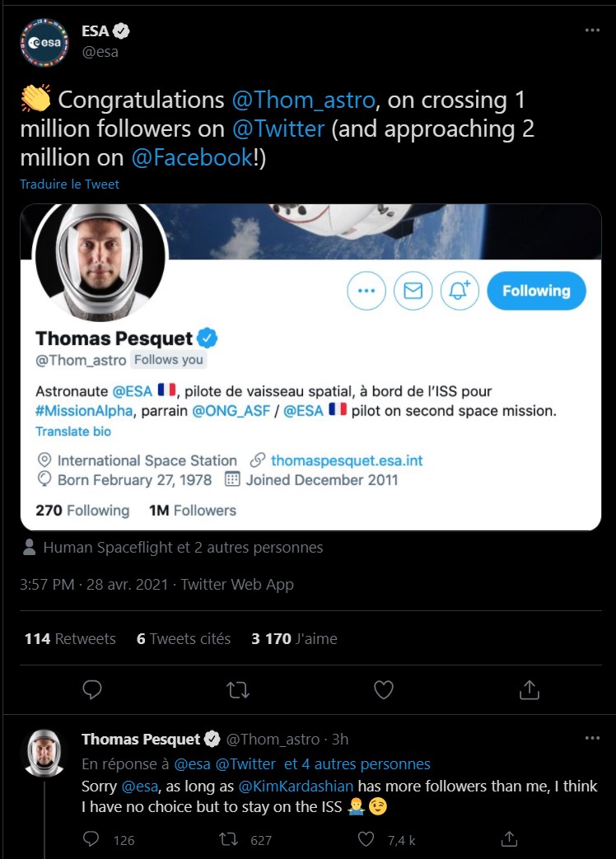616x859 pixels.
Task: Open more options on Thomas Pesquet's reply
Action: click(x=592, y=738)
